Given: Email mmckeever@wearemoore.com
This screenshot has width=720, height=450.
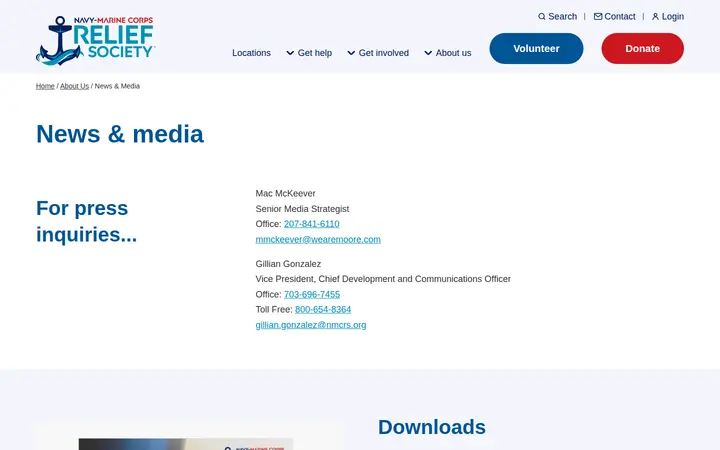Looking at the screenshot, I should 318,239.
